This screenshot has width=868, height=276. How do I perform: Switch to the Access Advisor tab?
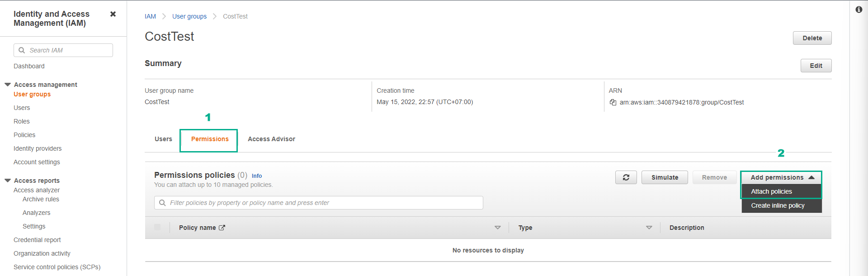(271, 139)
